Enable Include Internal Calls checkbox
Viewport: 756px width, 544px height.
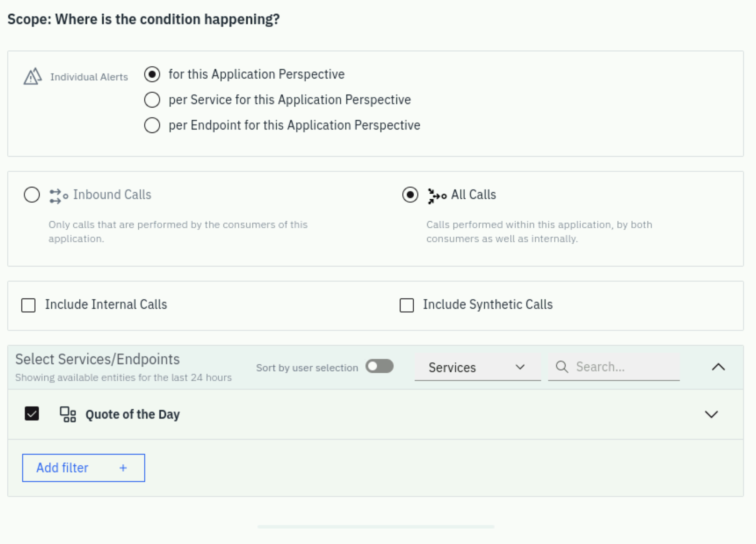pos(28,305)
